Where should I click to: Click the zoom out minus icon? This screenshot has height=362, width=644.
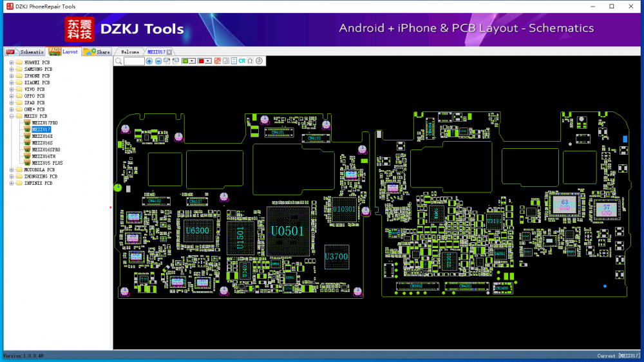[x=158, y=61]
